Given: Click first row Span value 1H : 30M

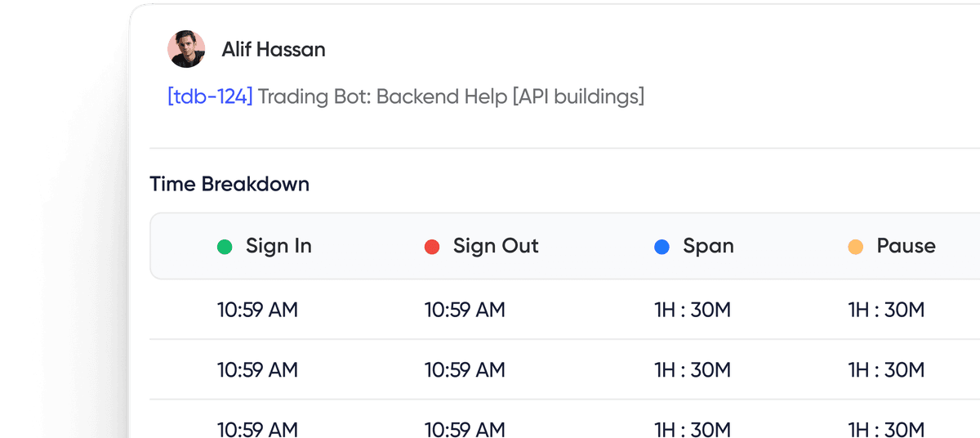Looking at the screenshot, I should 692,310.
